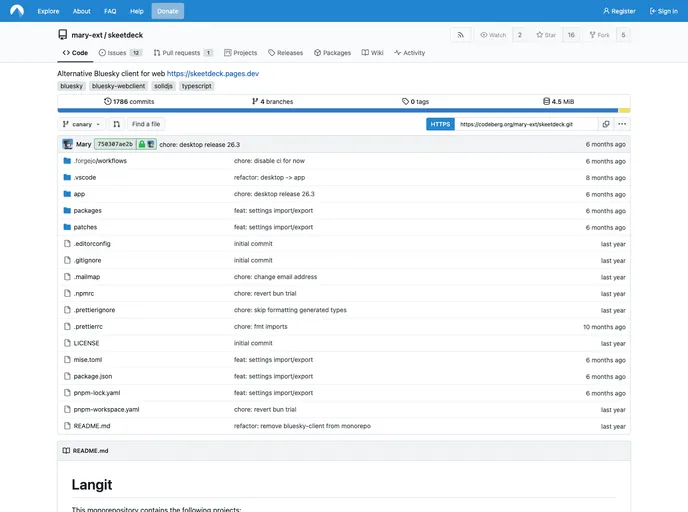Click the solidjs topic tag
The image size is (688, 512).
click(163, 86)
